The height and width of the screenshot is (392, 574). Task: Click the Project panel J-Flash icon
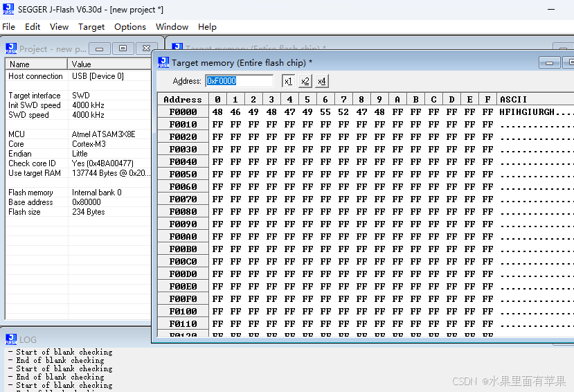click(11, 48)
